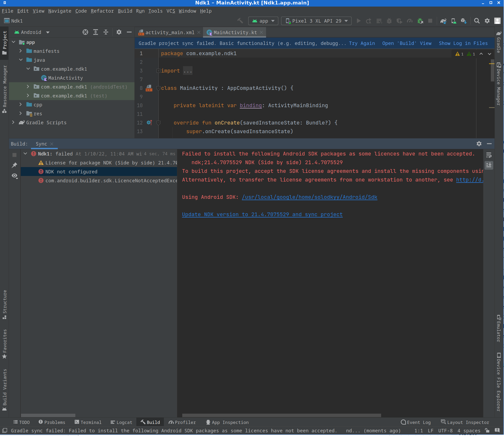
Task: Open the AVD Manager icon in toolbar
Action: click(x=454, y=21)
